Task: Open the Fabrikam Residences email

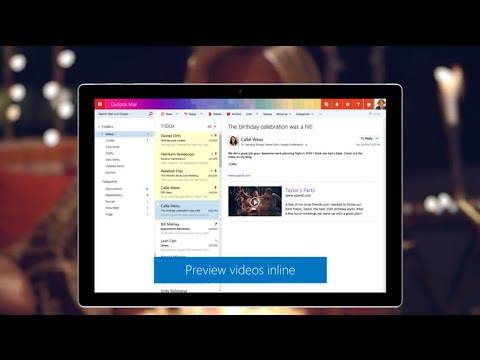Action: pyautogui.click(x=187, y=159)
